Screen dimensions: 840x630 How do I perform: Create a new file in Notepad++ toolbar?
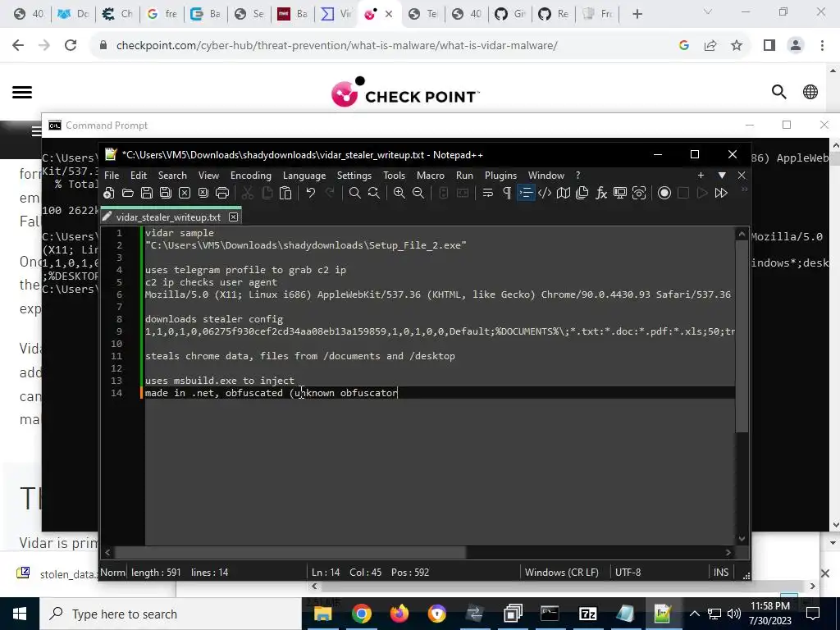(x=109, y=193)
